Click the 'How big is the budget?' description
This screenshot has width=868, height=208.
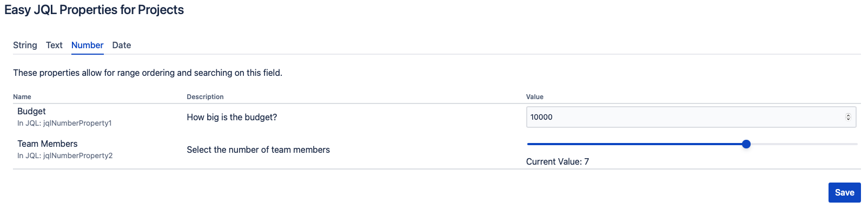tap(231, 117)
